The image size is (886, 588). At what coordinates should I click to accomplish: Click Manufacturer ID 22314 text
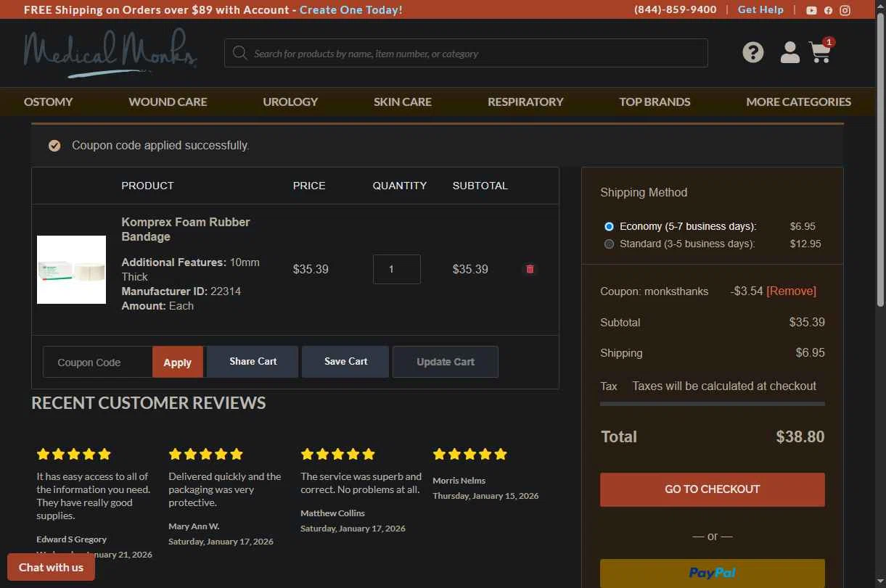tap(181, 291)
